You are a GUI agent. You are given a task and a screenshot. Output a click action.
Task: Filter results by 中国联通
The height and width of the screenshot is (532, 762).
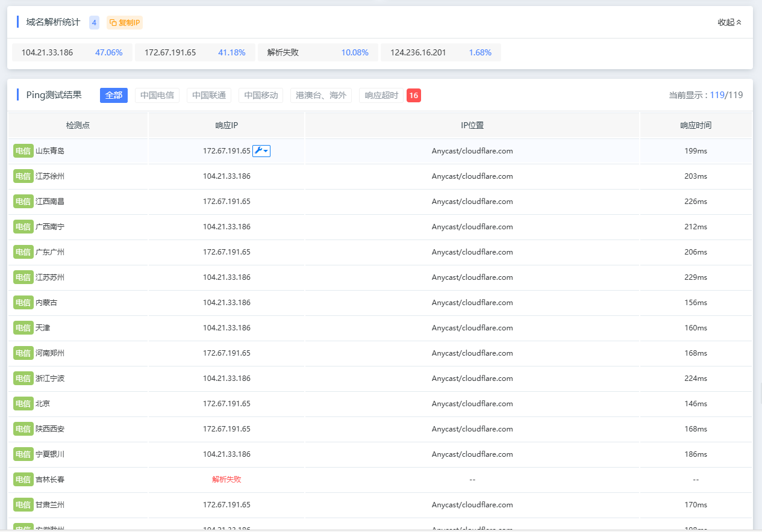click(209, 95)
